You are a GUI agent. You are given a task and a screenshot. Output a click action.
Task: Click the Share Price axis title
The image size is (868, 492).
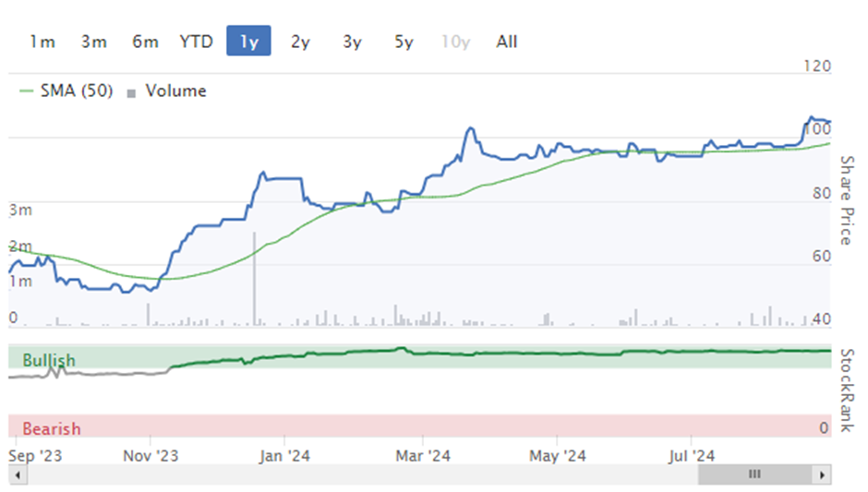click(x=847, y=200)
